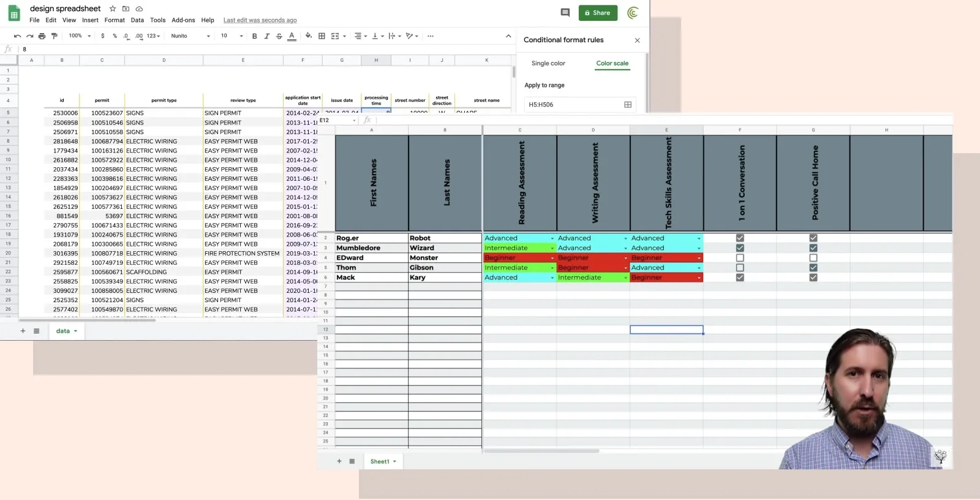980x500 pixels.
Task: Toggle bold formatting
Action: pos(254,36)
